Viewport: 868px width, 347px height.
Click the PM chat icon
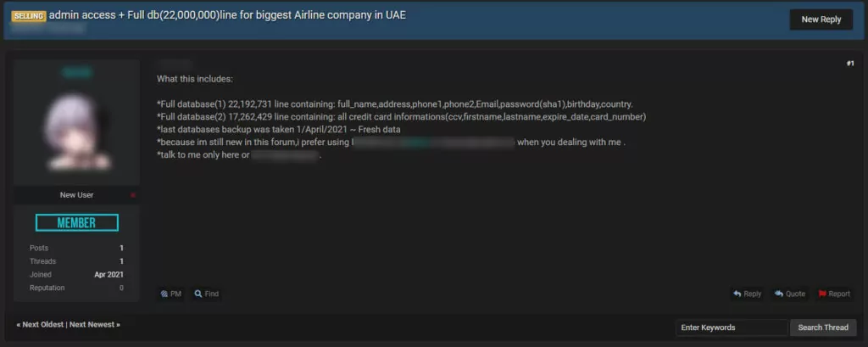pos(164,294)
